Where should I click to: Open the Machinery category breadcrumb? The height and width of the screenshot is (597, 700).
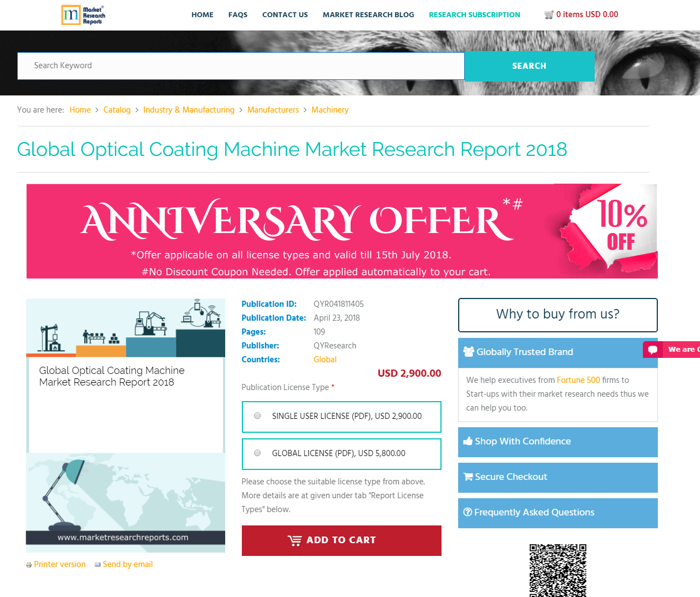point(330,110)
